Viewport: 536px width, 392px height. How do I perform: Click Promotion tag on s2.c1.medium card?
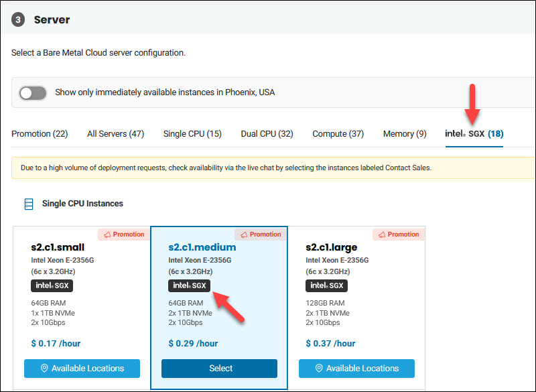click(261, 235)
